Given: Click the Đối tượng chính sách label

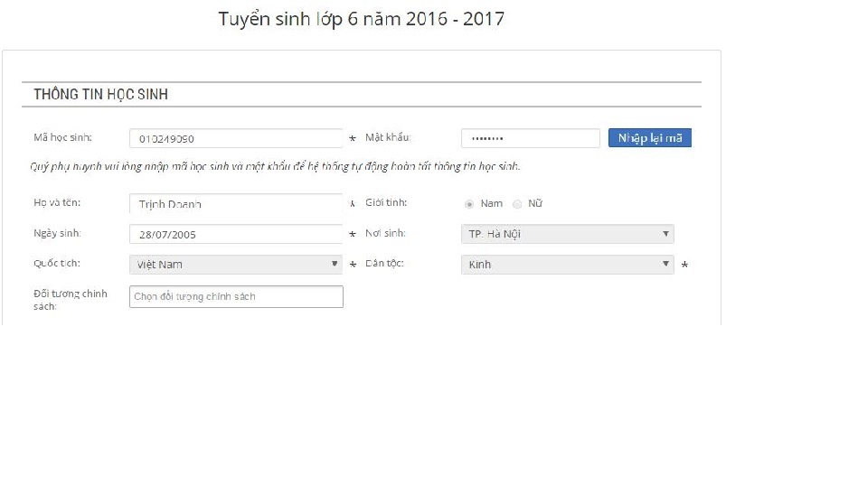Looking at the screenshot, I should (70, 300).
